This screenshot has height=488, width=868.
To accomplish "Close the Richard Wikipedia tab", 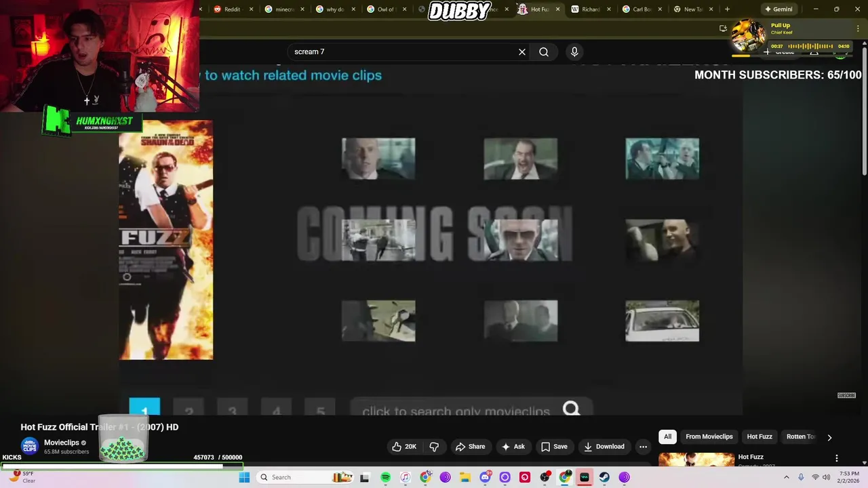I will [x=608, y=9].
